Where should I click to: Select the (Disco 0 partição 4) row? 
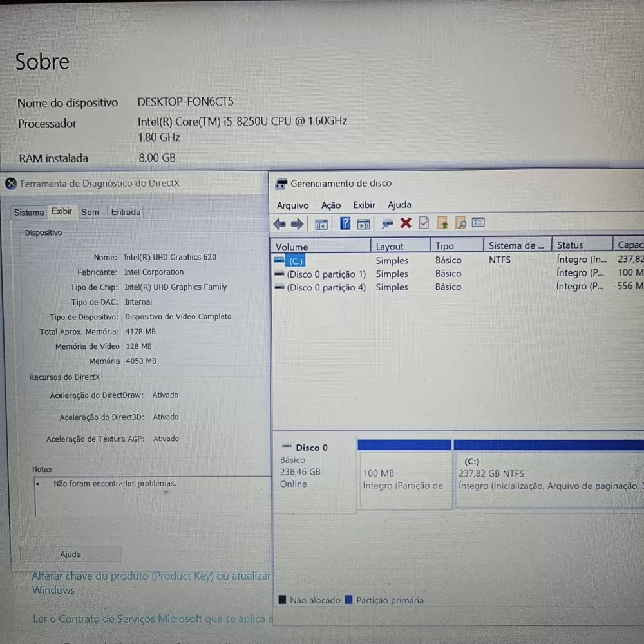pyautogui.click(x=458, y=287)
